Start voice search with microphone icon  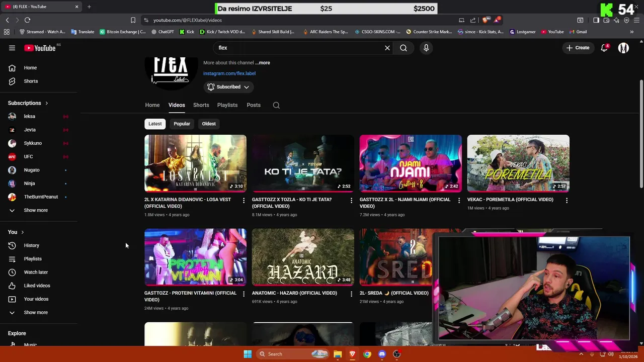click(426, 48)
